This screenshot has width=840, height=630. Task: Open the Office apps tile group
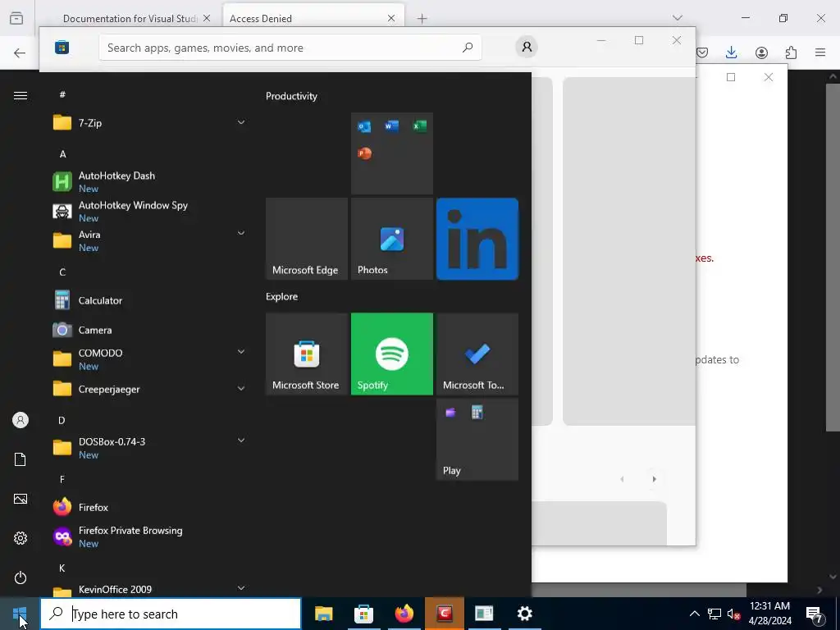pyautogui.click(x=391, y=153)
